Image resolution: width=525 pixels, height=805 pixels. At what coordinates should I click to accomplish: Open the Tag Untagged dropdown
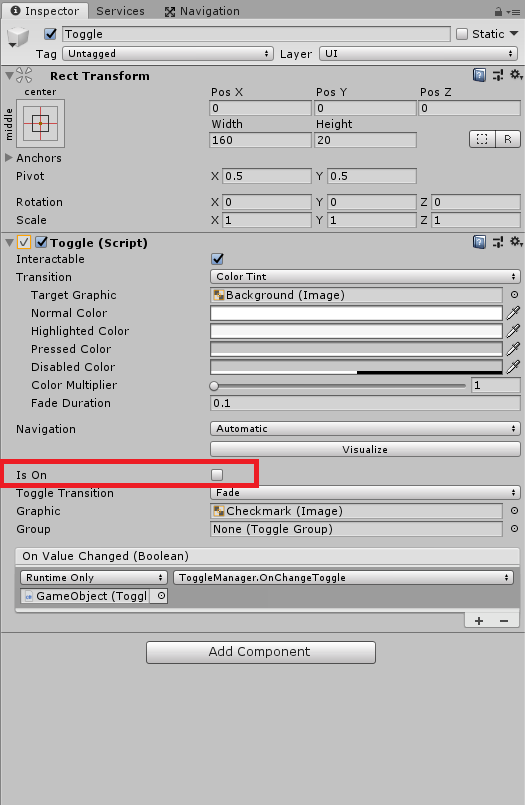point(167,54)
